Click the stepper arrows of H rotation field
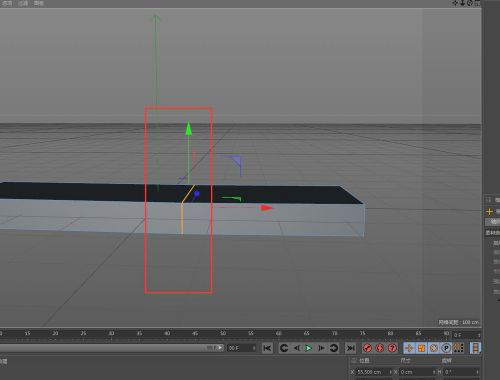Image resolution: width=500 pixels, height=380 pixels. pyautogui.click(x=478, y=372)
